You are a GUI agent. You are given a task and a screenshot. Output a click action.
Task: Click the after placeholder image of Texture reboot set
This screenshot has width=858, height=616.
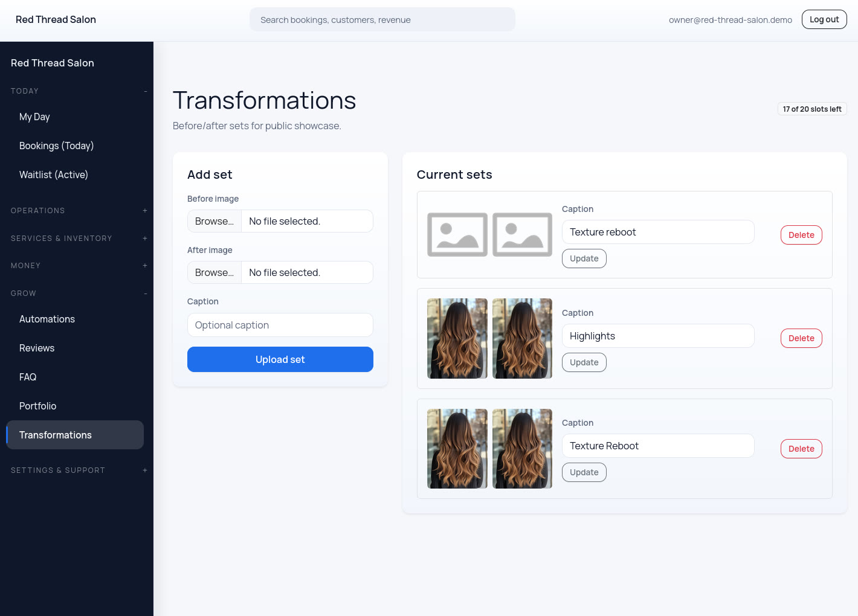click(522, 234)
